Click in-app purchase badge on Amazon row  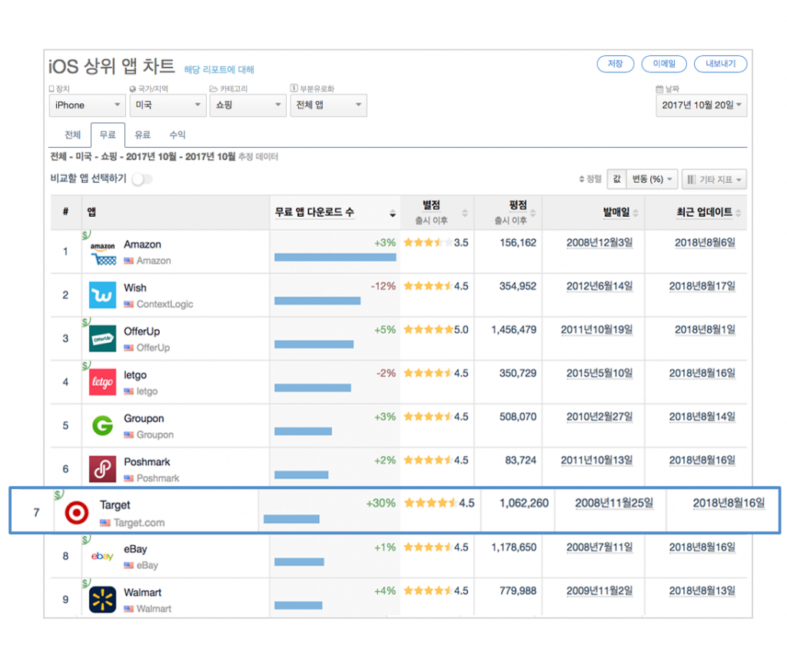[x=86, y=235]
